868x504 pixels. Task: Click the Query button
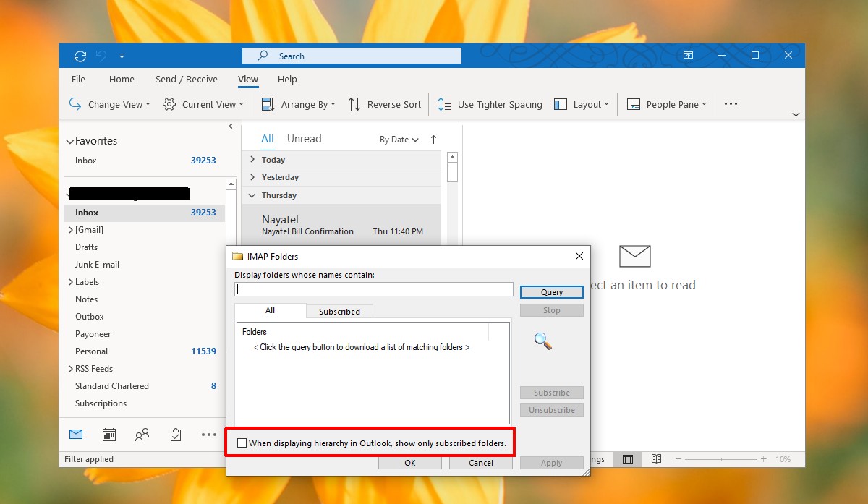coord(552,292)
